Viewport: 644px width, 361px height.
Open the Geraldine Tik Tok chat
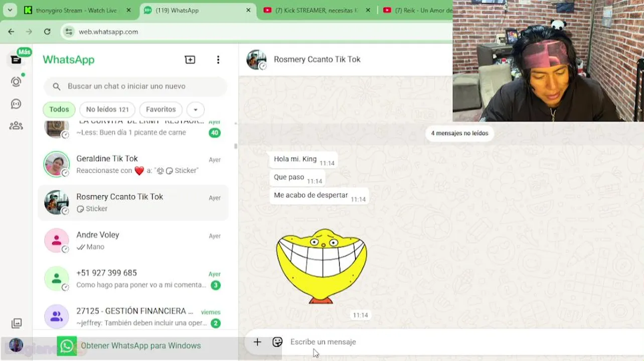pos(133,164)
